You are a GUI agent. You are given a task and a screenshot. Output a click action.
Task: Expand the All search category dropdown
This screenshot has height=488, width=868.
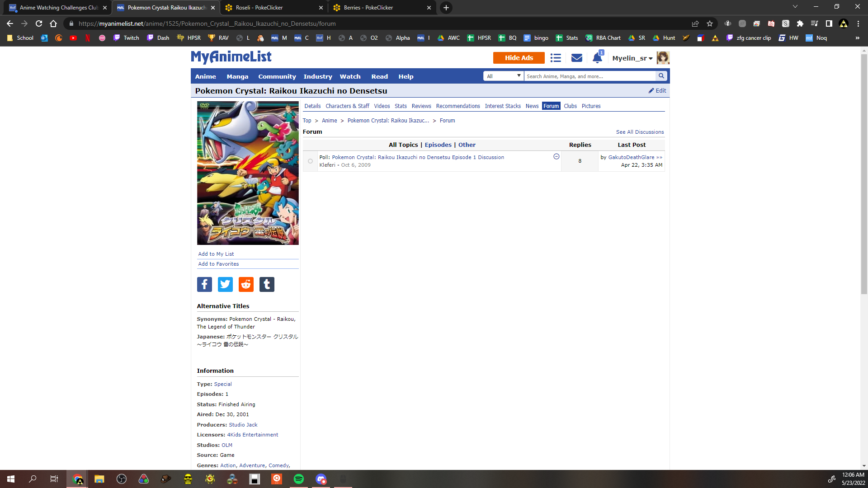click(504, 76)
